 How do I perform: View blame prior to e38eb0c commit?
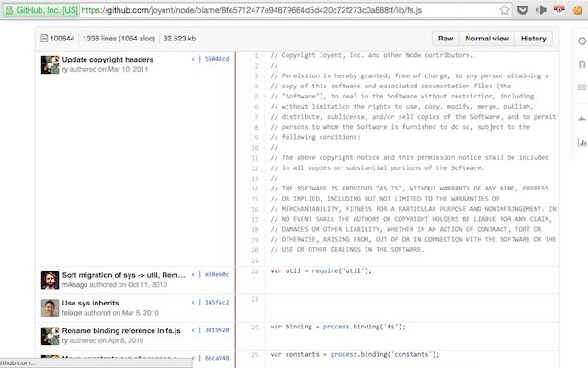click(193, 274)
